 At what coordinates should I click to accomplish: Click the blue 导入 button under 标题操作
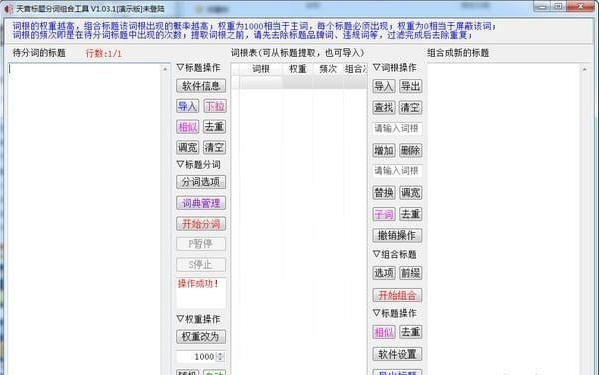pyautogui.click(x=188, y=106)
